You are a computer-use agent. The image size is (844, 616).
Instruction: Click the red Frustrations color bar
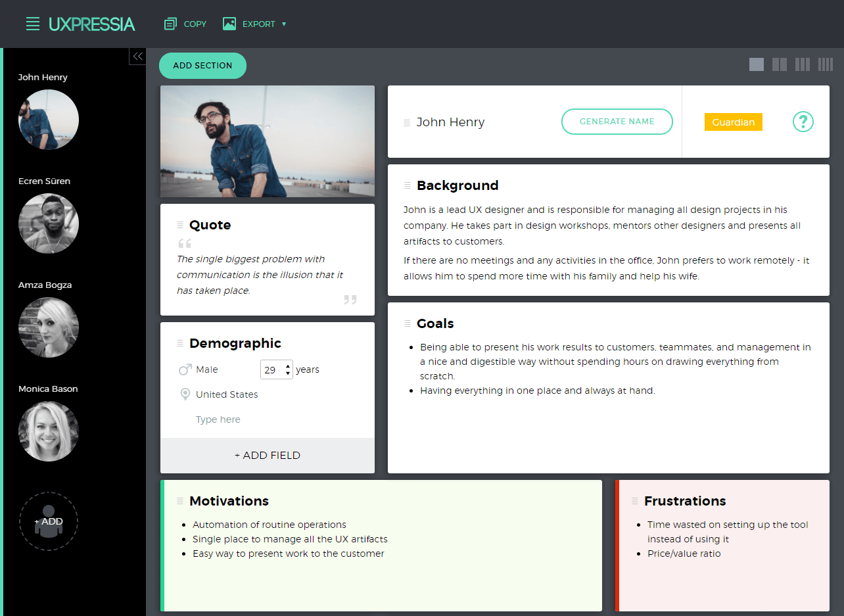617,546
